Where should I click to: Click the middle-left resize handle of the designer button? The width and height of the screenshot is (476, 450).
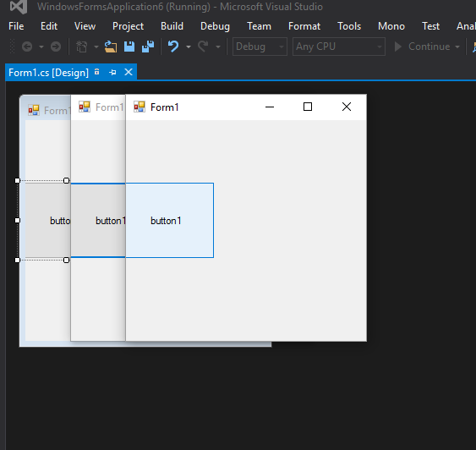[x=18, y=221]
